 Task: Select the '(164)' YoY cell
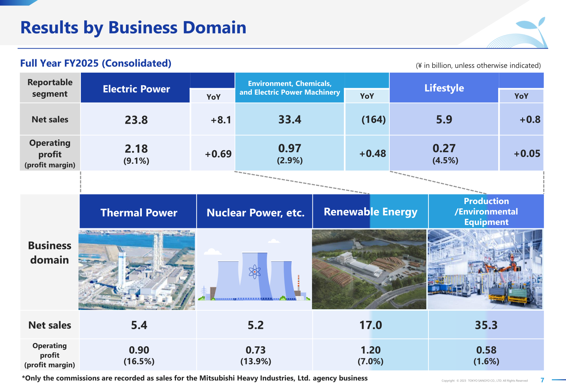(x=367, y=120)
